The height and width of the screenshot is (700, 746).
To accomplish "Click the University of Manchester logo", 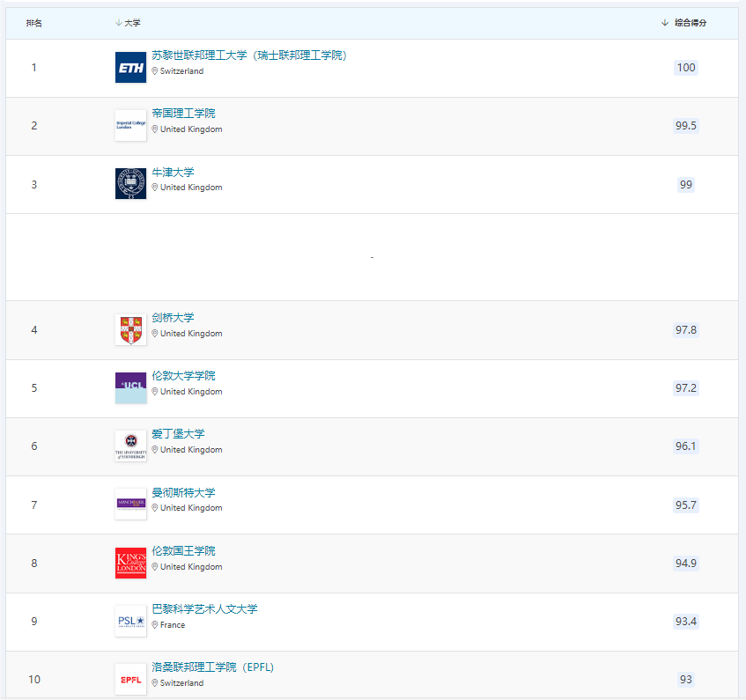I will coord(130,505).
